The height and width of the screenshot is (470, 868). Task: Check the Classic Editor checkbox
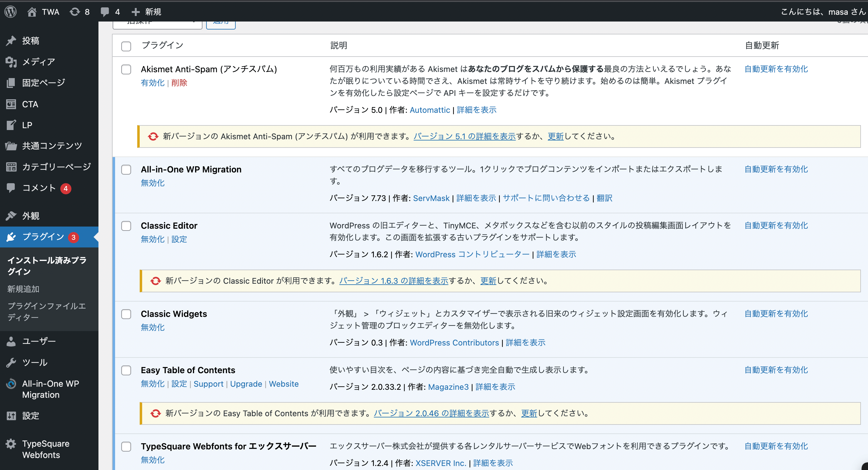(x=126, y=226)
